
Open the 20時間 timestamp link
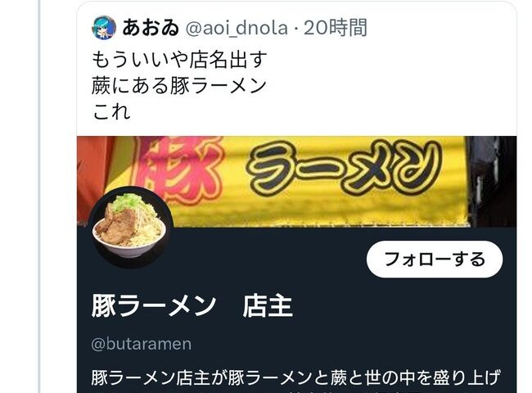coord(336,28)
